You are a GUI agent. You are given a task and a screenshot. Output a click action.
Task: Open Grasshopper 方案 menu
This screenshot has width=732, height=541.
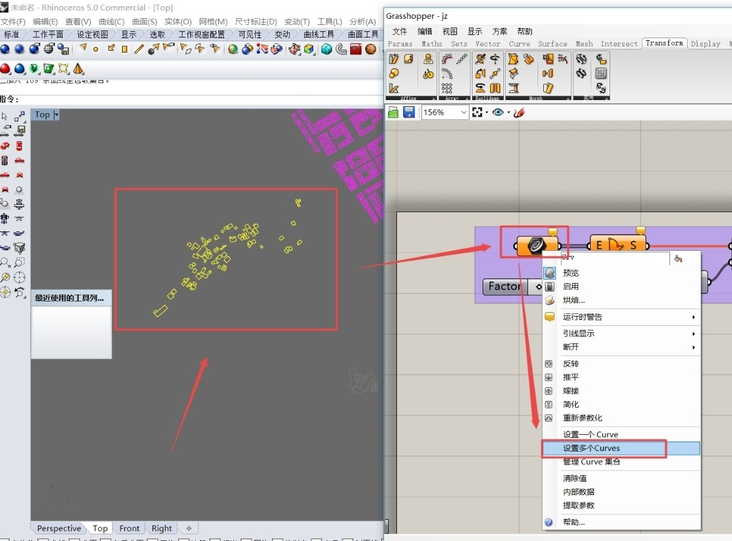500,31
